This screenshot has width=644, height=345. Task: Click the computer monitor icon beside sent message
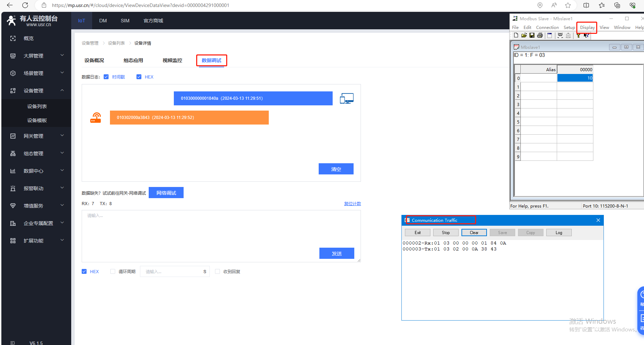pyautogui.click(x=347, y=98)
